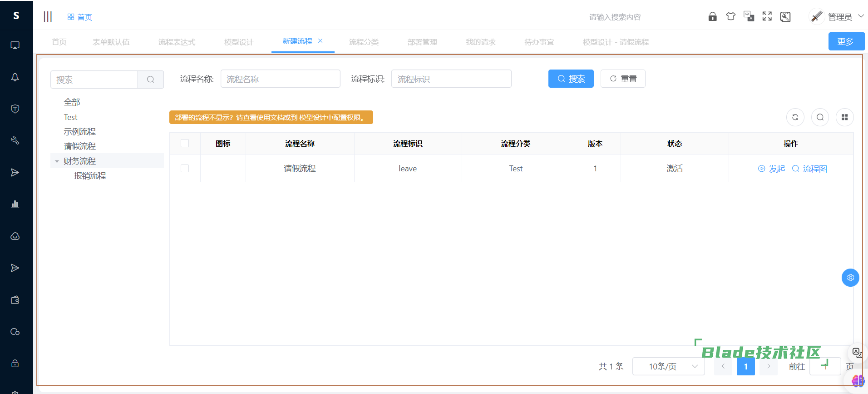Collapse the sidebar with the three-bar icon
The image size is (868, 394).
coord(48,17)
